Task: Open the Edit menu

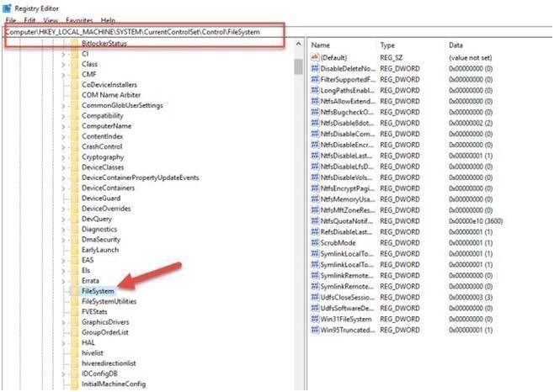Action: coord(29,20)
